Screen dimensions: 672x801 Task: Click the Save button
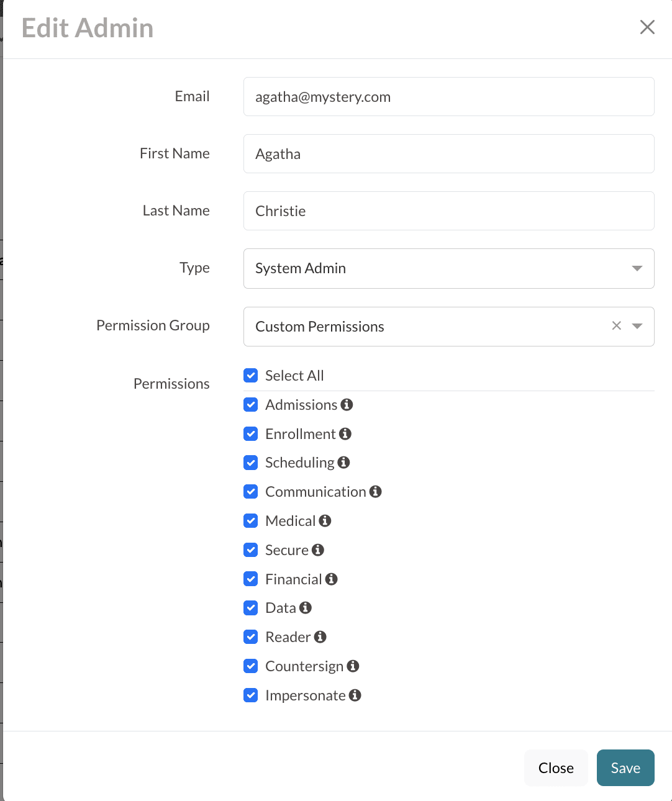[x=625, y=768]
